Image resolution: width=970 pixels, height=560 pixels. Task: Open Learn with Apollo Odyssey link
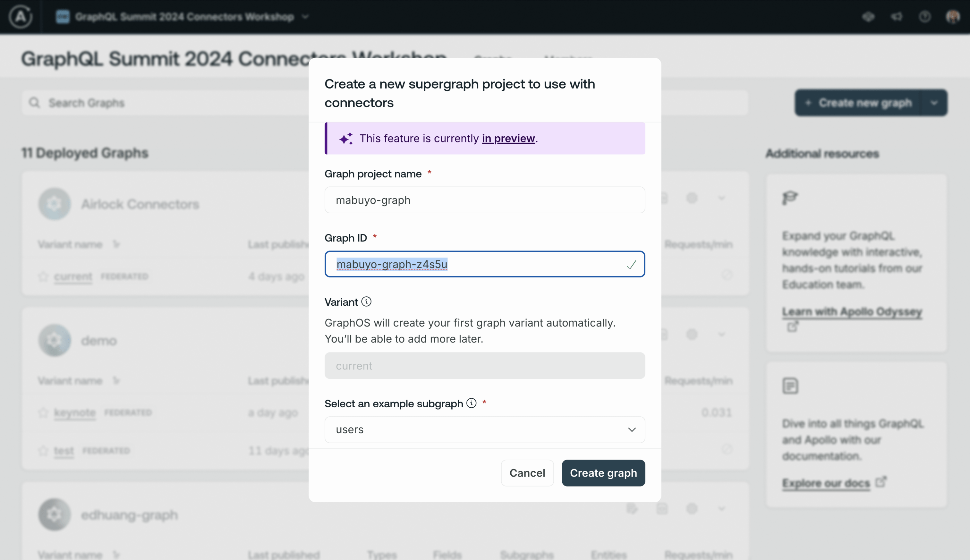852,311
